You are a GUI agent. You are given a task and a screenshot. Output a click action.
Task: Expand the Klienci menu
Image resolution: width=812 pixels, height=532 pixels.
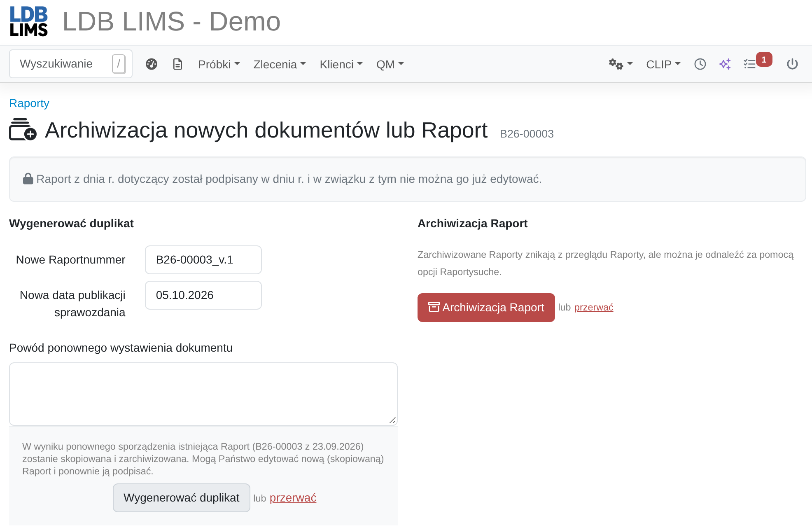341,64
